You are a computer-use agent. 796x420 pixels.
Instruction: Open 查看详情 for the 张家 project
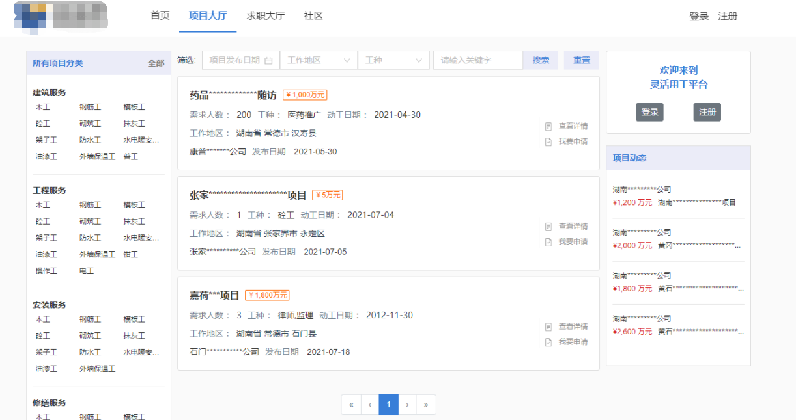pos(548,226)
